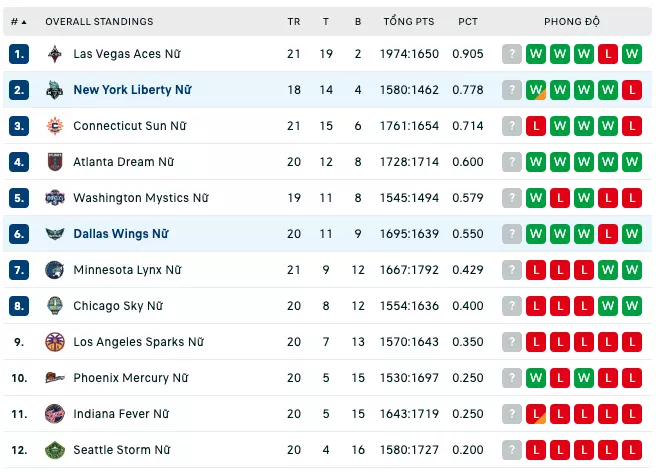Click the rank badge 1. for Las Vegas Aces
Image resolution: width=656 pixels, height=472 pixels.
(x=19, y=54)
